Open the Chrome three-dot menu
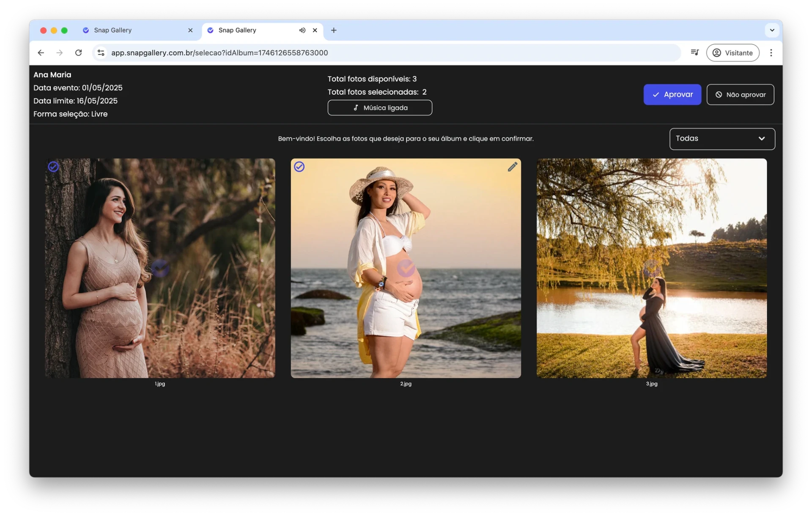Screen dimensions: 812x516 pos(771,52)
